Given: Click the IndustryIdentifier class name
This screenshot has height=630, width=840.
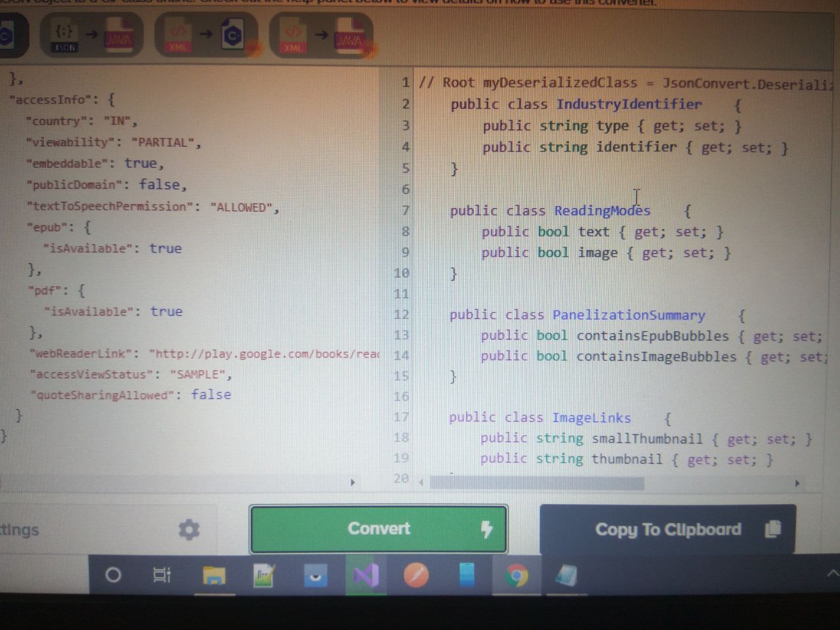Looking at the screenshot, I should 629,104.
